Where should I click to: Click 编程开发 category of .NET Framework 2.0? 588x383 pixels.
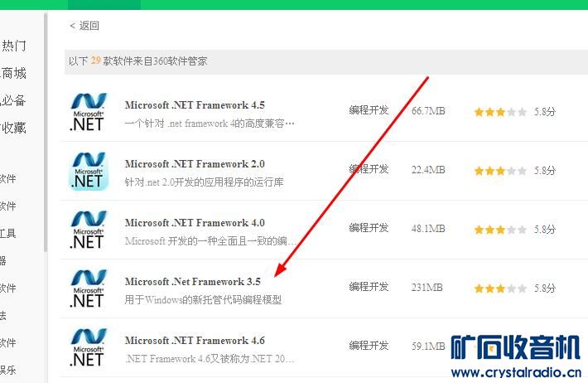[x=369, y=169]
